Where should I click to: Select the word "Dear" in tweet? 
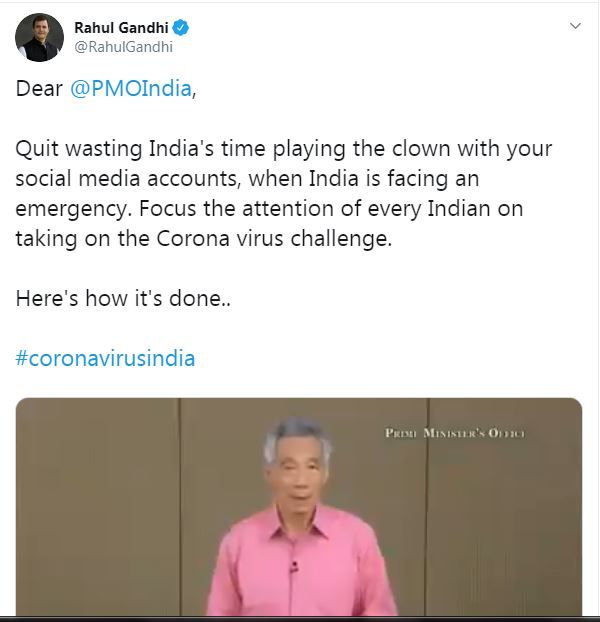click(x=39, y=88)
